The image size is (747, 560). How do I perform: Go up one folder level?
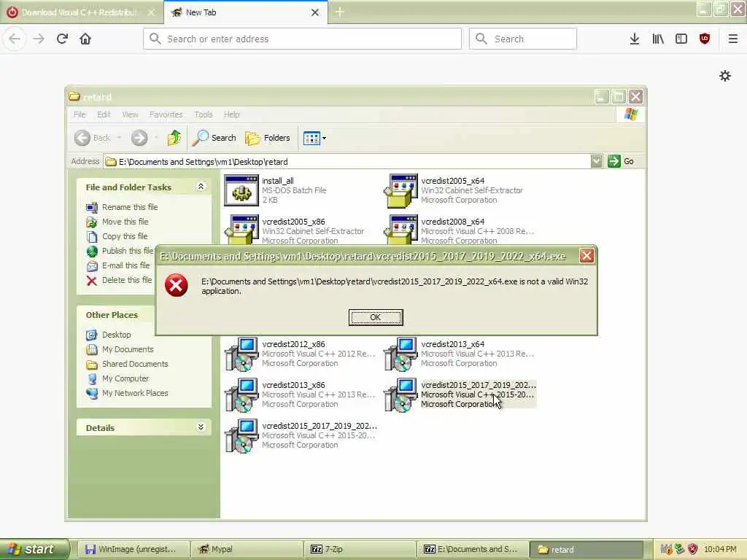pyautogui.click(x=174, y=138)
